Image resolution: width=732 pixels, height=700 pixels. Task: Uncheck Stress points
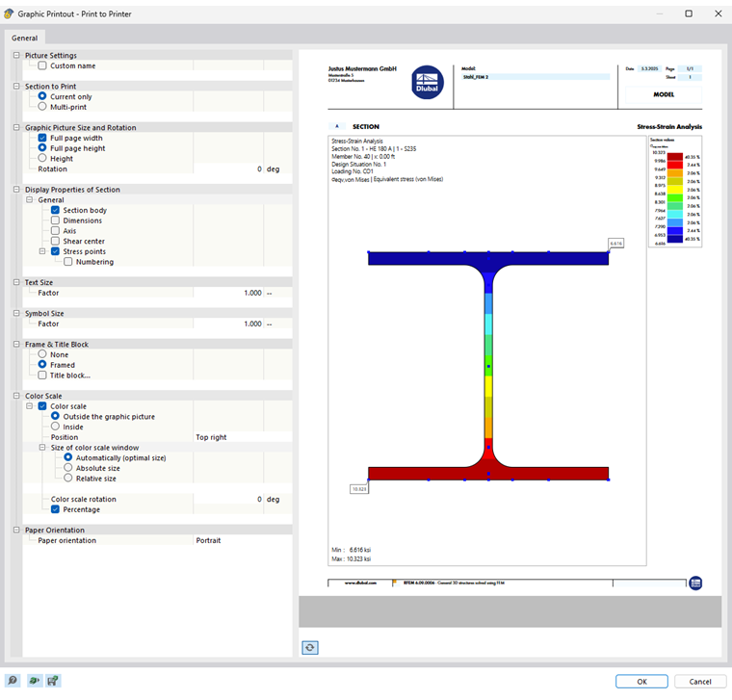point(55,251)
